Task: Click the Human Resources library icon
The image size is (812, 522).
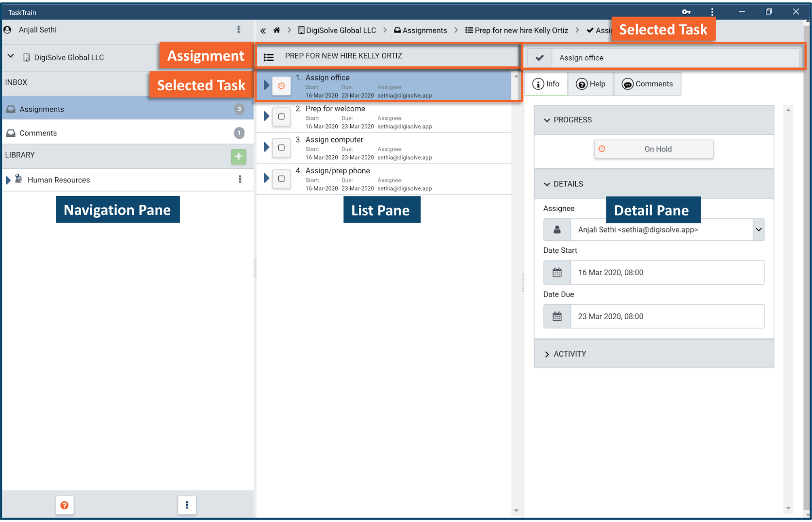Action: (18, 179)
